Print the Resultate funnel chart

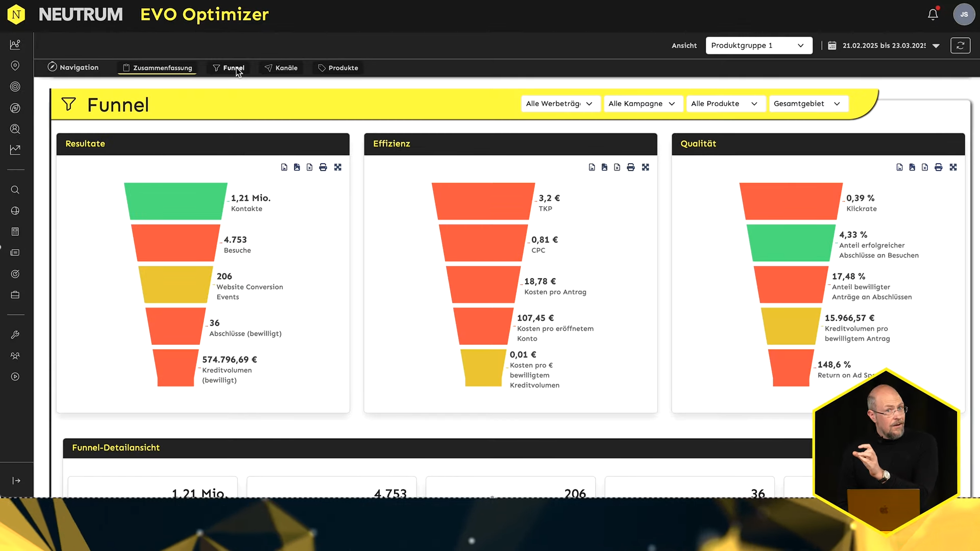tap(323, 167)
